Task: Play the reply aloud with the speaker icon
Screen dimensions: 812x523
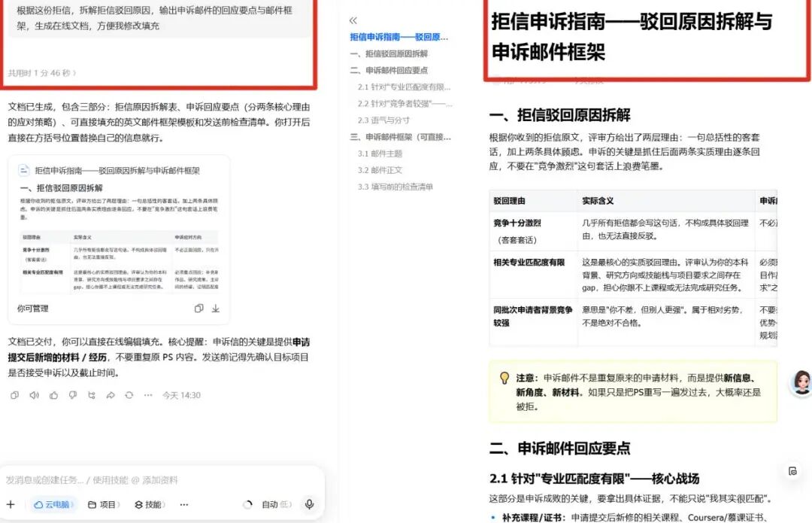Action: pos(34,395)
